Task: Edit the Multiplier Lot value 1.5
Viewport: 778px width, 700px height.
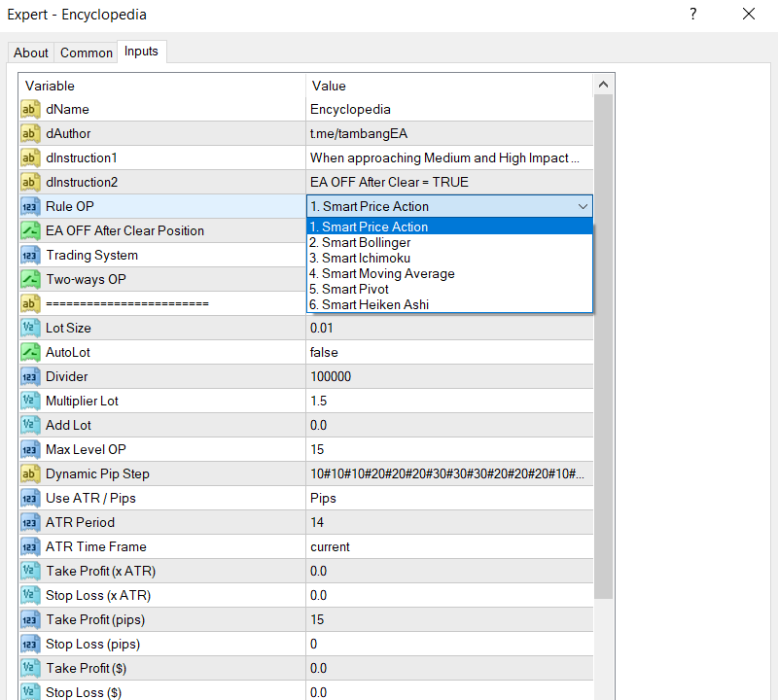Action: point(449,401)
